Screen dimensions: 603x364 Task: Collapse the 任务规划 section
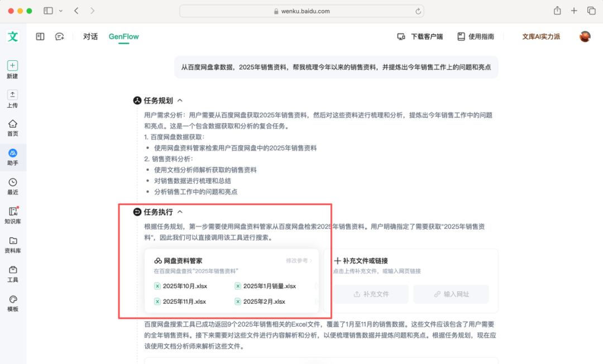180,100
